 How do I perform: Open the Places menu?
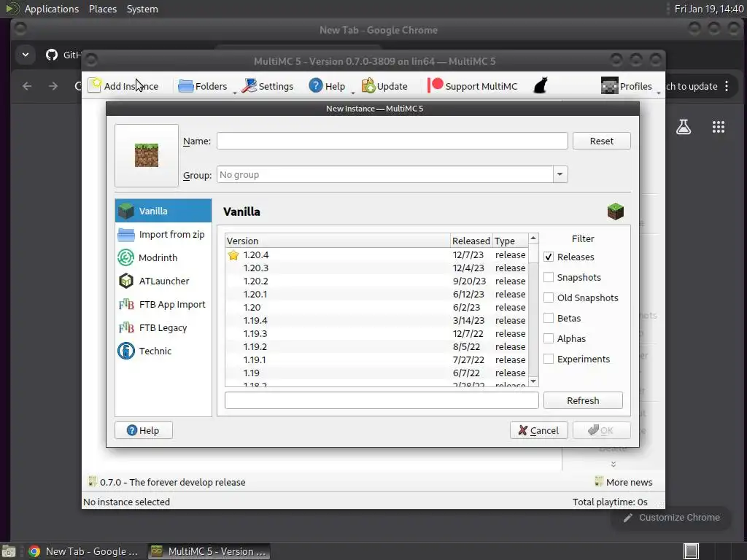(x=102, y=9)
